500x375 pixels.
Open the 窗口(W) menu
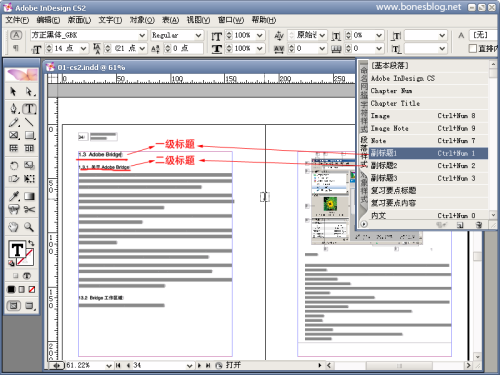coord(231,20)
